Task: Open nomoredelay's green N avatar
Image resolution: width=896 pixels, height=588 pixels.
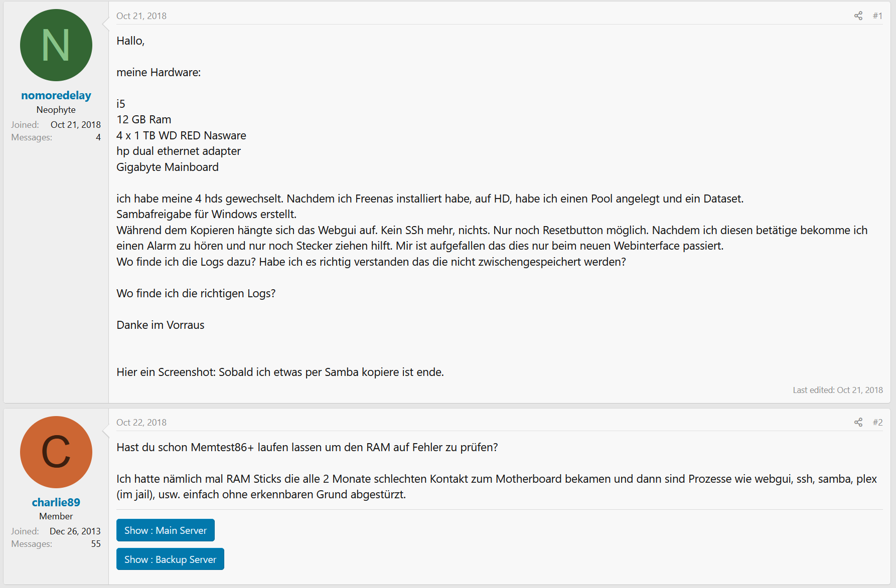Action: [56, 45]
